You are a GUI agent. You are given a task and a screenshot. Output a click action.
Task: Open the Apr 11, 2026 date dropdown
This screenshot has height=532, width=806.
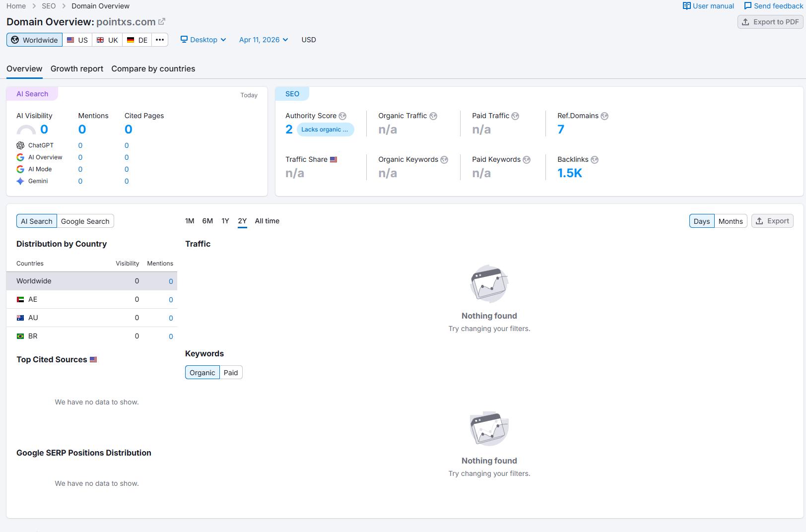pos(264,40)
